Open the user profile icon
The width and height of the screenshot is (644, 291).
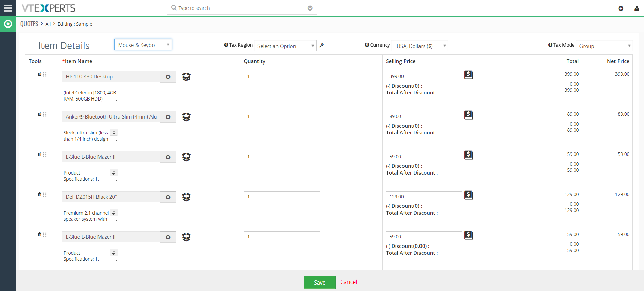point(637,8)
